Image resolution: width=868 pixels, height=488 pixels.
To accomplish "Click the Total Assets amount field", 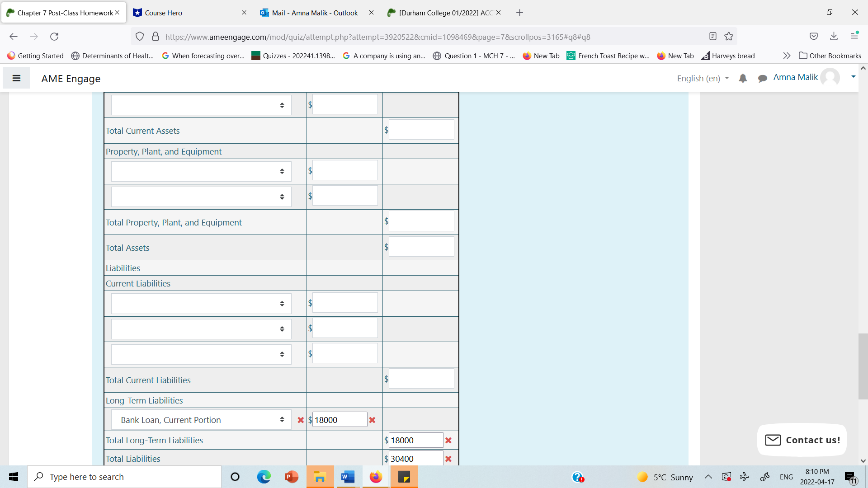I will [x=421, y=247].
